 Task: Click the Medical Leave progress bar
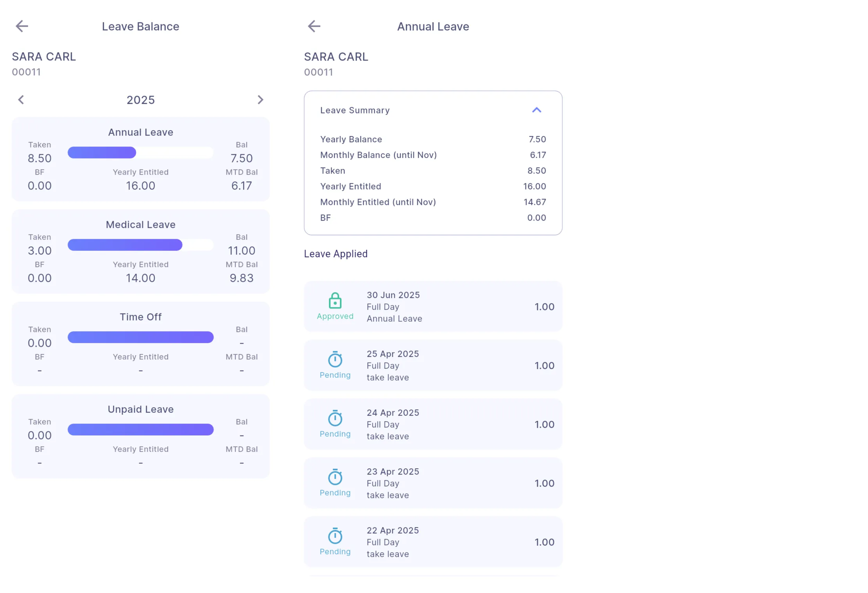141,245
